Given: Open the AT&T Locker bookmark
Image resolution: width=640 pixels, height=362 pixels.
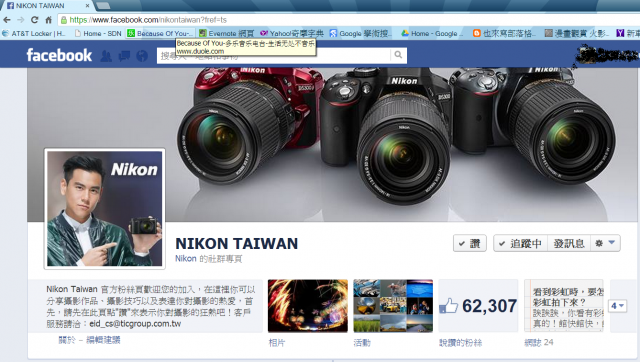Looking at the screenshot, I should 34,33.
